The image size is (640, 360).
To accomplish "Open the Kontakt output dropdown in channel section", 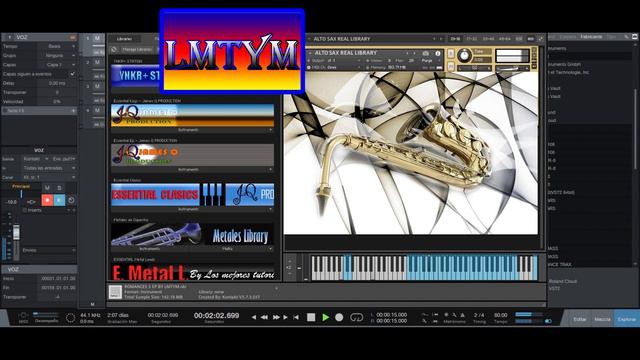I will (36, 159).
